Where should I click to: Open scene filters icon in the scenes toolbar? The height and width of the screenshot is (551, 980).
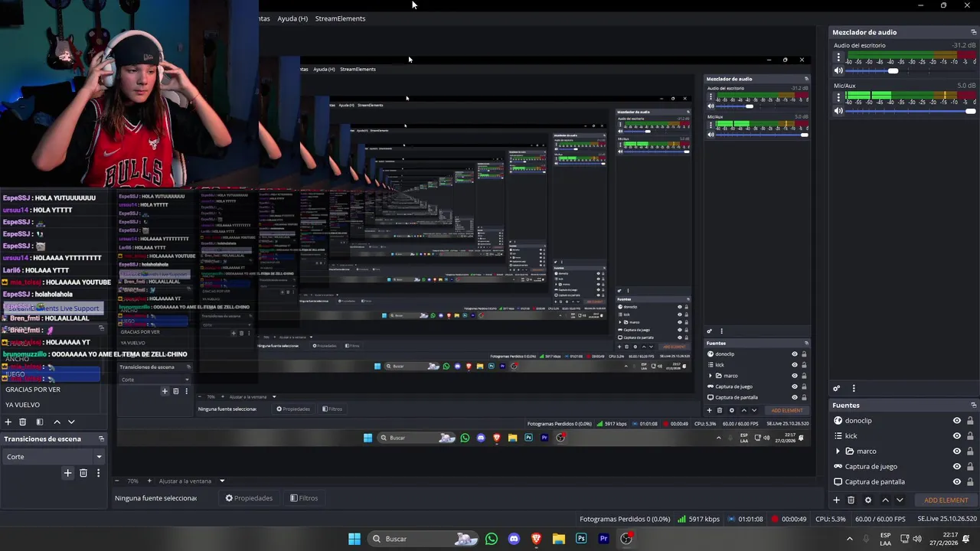[40, 422]
